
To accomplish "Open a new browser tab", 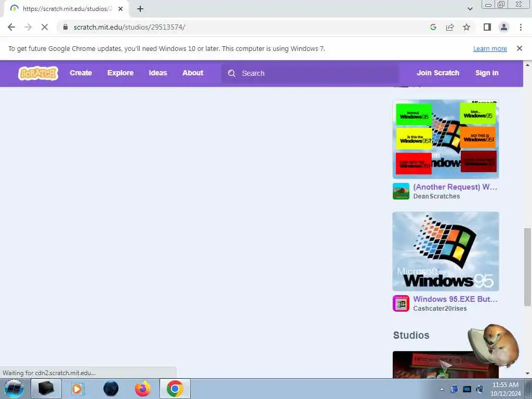I will tap(140, 9).
